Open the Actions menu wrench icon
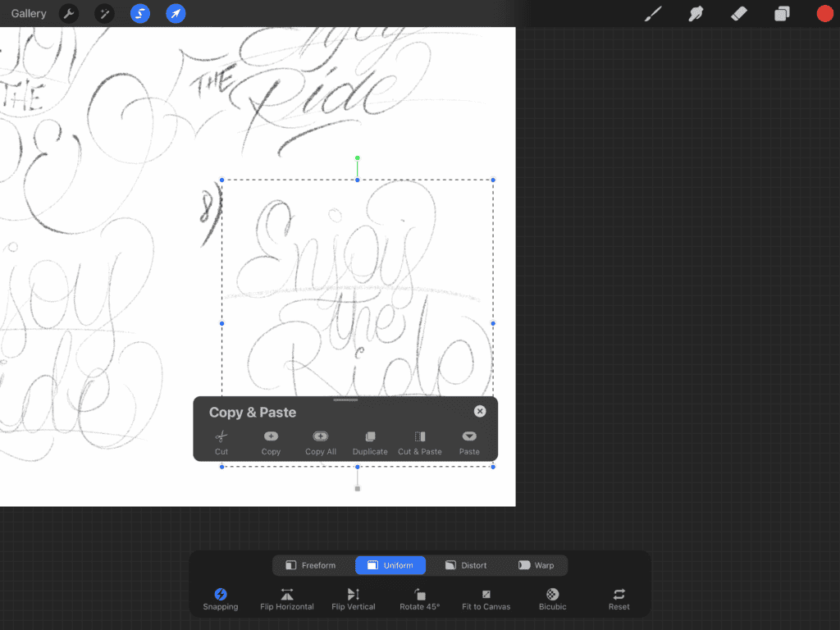The width and height of the screenshot is (840, 630). pyautogui.click(x=68, y=13)
